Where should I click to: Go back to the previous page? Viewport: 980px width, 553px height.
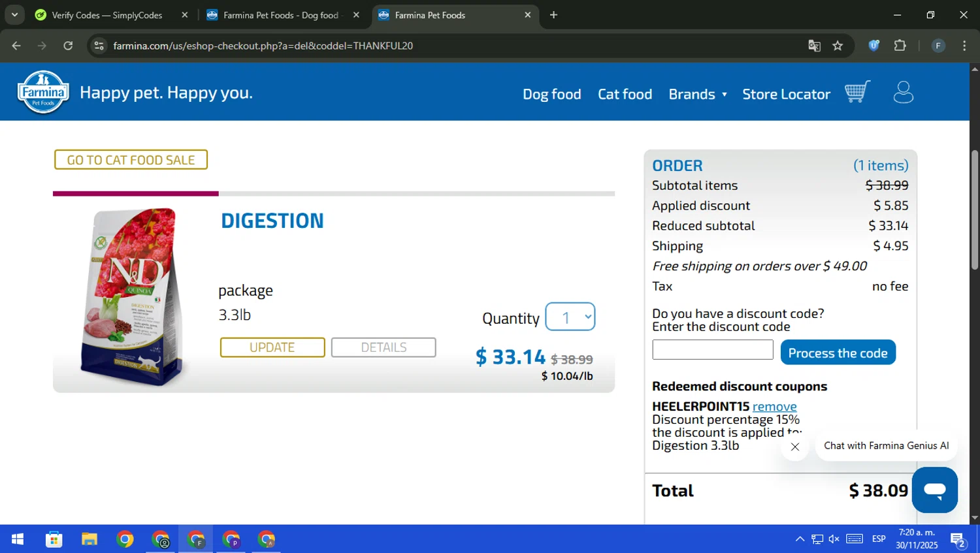tap(16, 46)
